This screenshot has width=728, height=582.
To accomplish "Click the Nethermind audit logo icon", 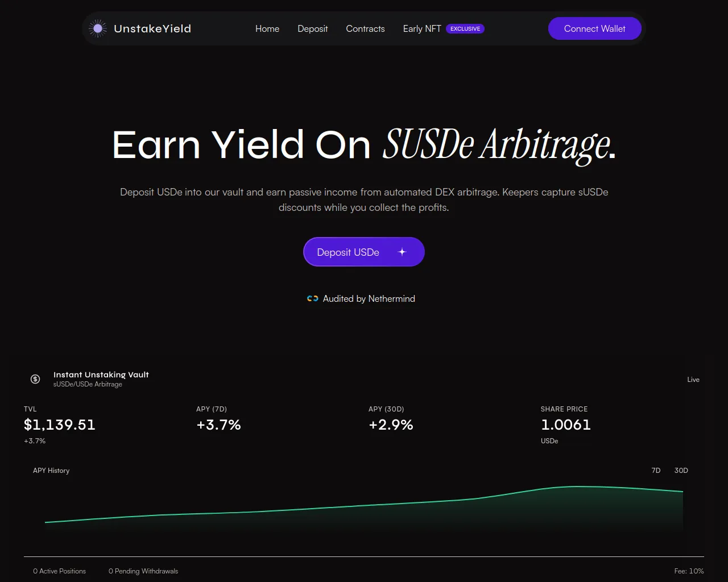I will pyautogui.click(x=312, y=298).
